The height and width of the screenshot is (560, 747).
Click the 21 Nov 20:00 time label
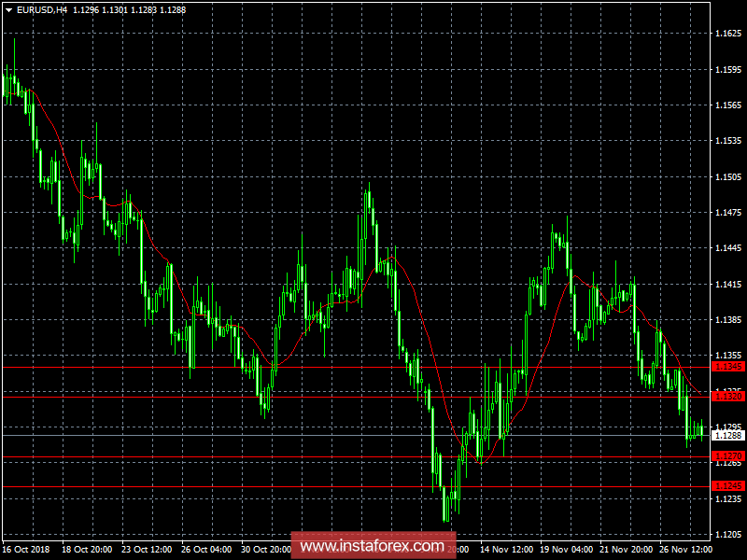[x=626, y=549]
